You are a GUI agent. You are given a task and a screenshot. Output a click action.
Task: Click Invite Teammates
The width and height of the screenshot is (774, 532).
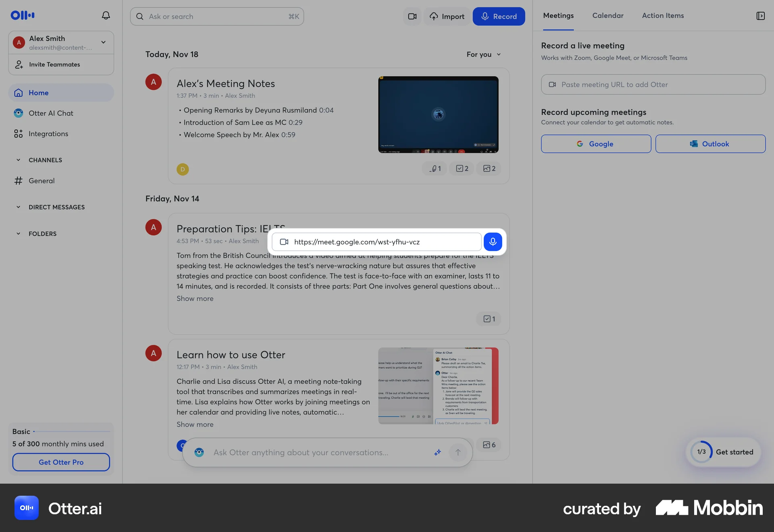coord(61,64)
